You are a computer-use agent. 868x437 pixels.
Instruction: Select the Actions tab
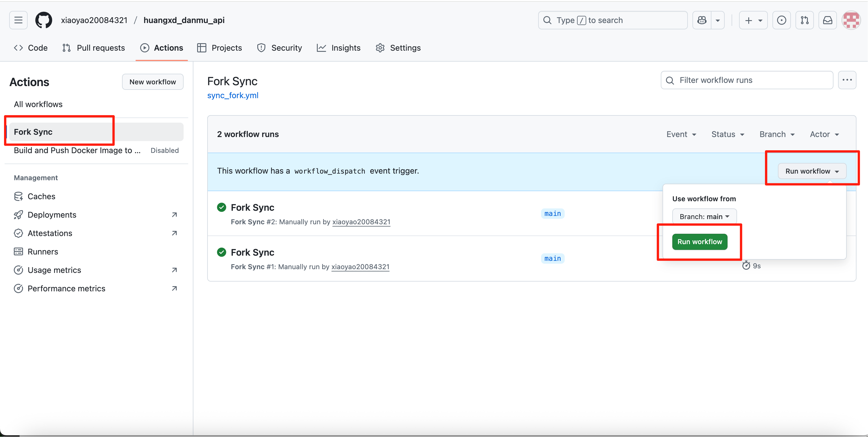[x=162, y=48]
